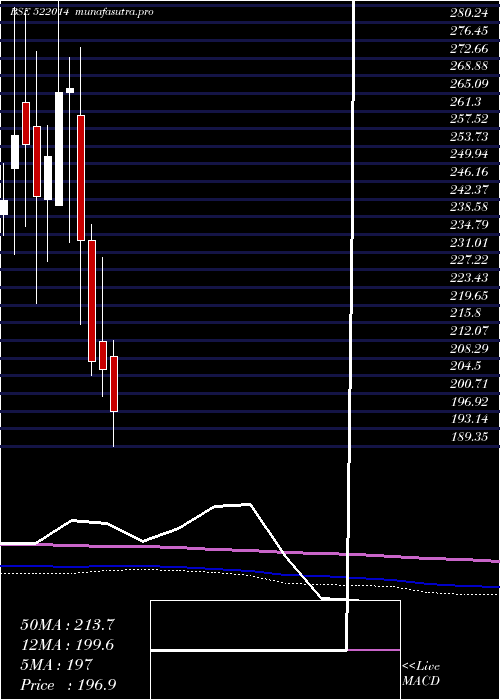Click the 234.79 axis value

pos(469,225)
